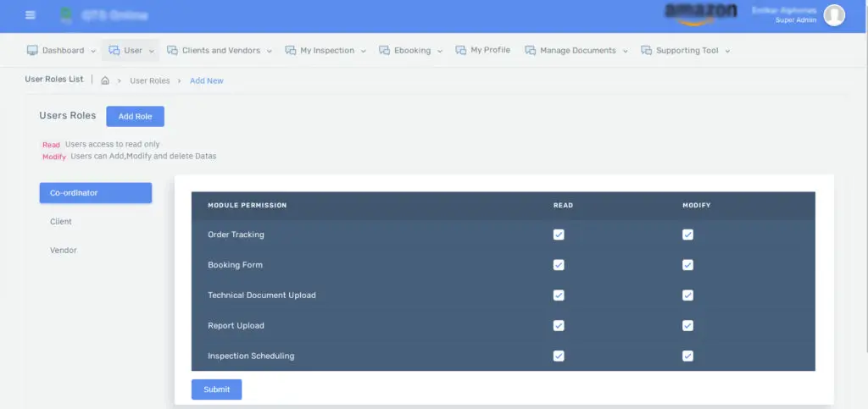868x409 pixels.
Task: Click the Clients and Vendors icon
Action: (x=172, y=51)
